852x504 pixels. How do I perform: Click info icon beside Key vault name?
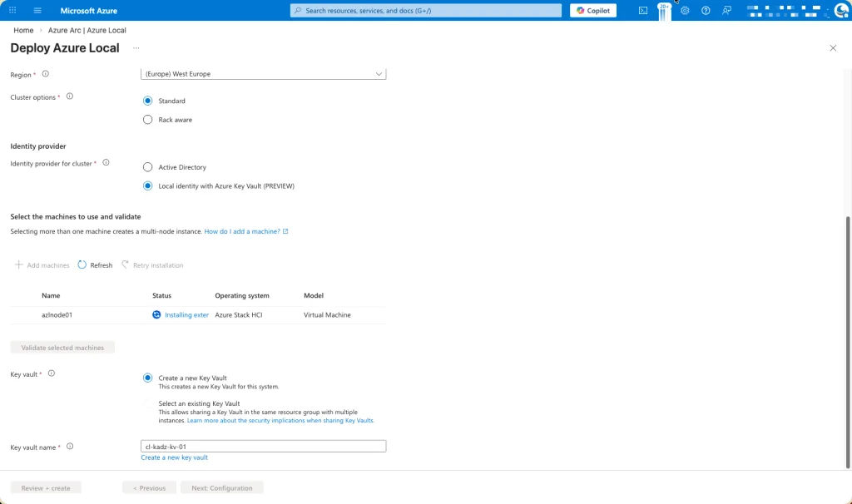[70, 447]
